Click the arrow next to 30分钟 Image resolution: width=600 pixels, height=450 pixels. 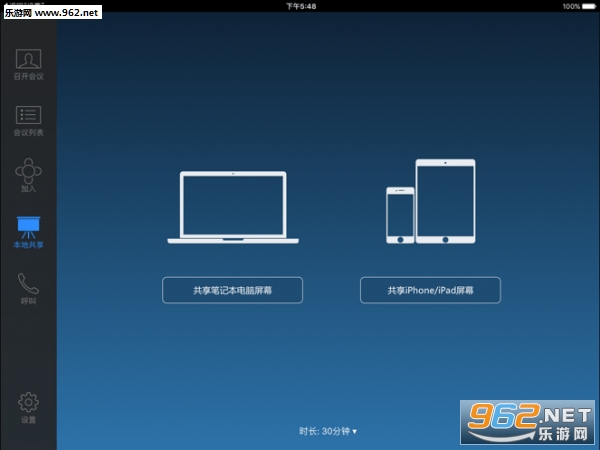(x=354, y=432)
